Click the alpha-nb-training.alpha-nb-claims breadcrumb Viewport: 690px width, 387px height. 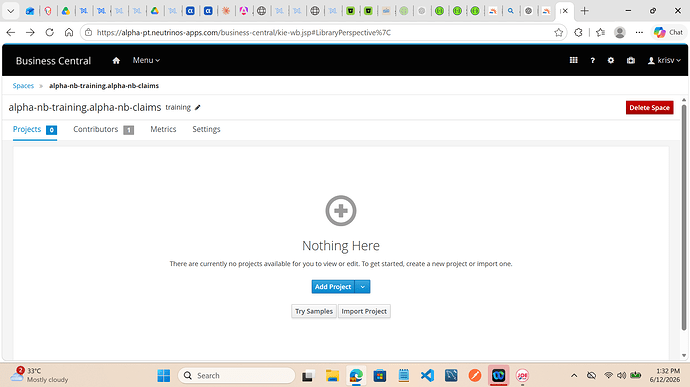coord(104,85)
